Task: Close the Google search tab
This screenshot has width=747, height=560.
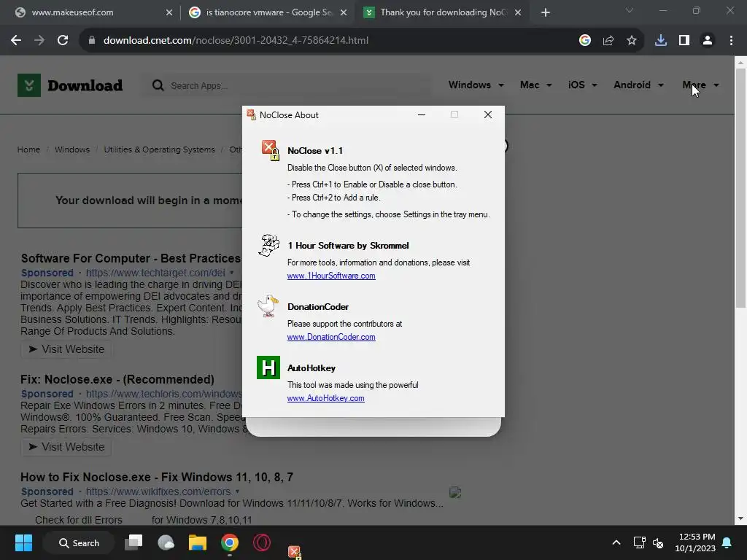Action: 343,12
